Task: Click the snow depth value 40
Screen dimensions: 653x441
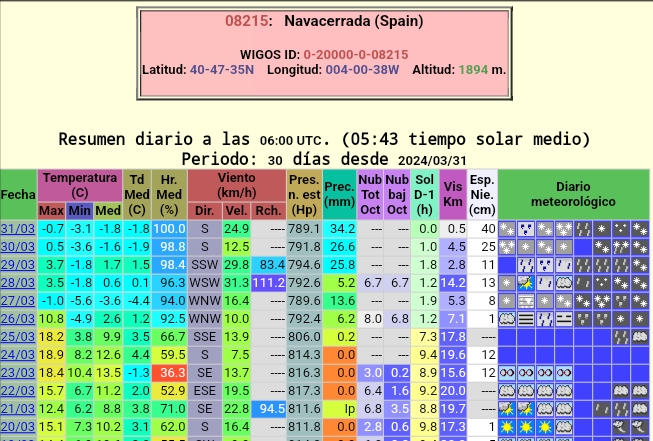Action: [x=482, y=229]
